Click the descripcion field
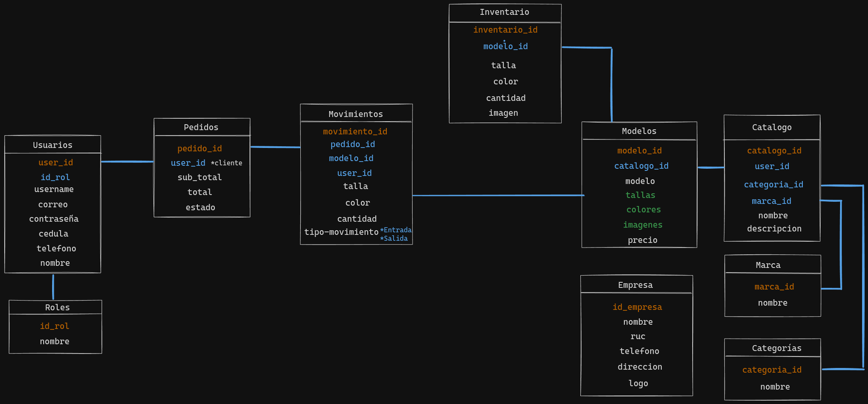Image resolution: width=868 pixels, height=404 pixels. click(x=774, y=228)
